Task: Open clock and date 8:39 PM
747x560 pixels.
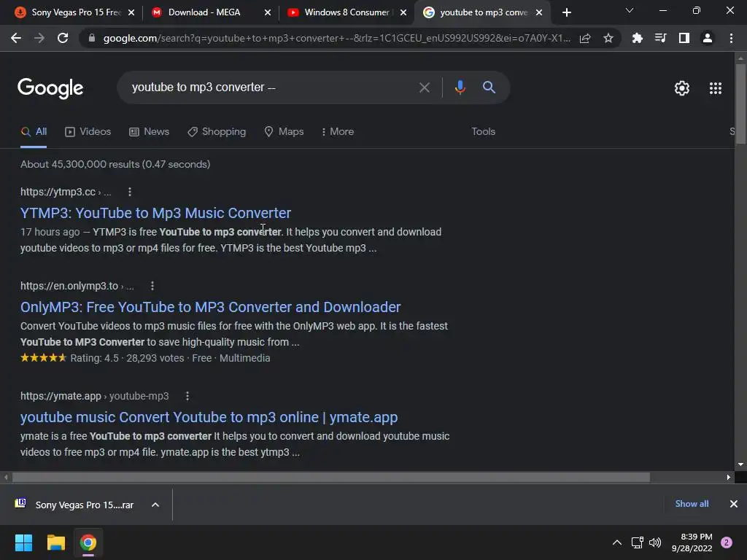Action: [692, 542]
